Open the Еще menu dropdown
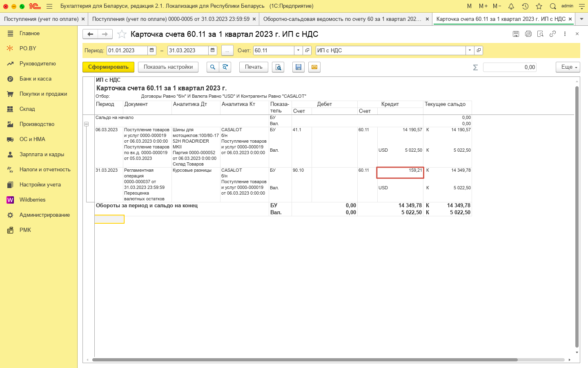This screenshot has height=368, width=588. (x=568, y=67)
